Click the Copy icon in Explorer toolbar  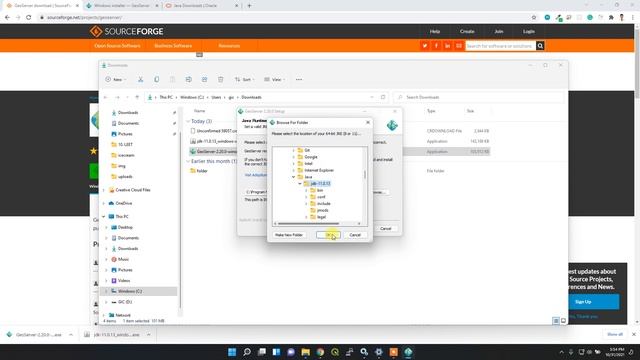pyautogui.click(x=156, y=80)
